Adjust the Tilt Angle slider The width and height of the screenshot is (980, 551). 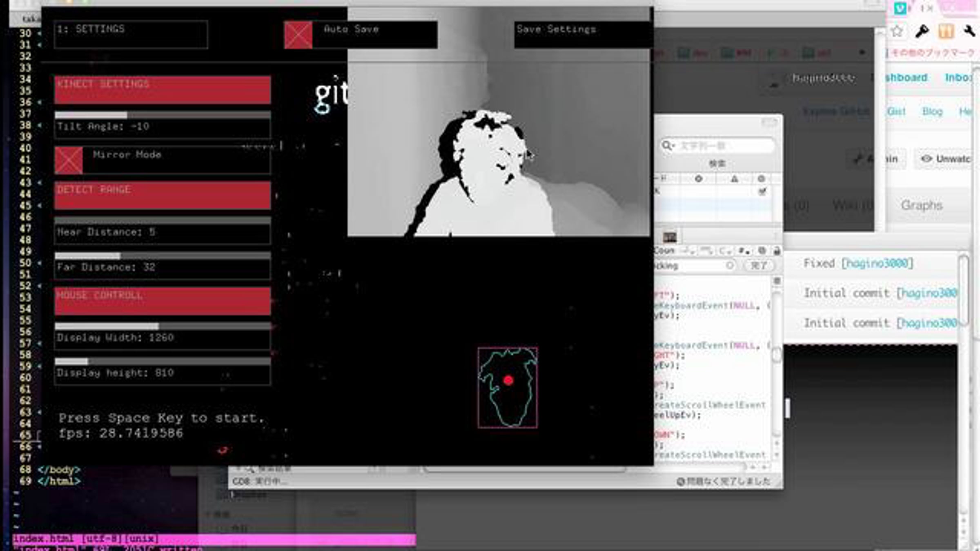[x=163, y=116]
